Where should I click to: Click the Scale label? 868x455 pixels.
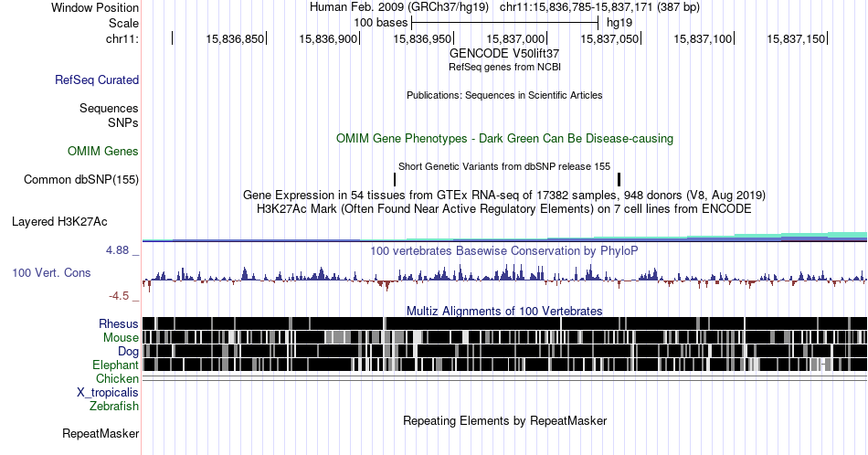124,23
